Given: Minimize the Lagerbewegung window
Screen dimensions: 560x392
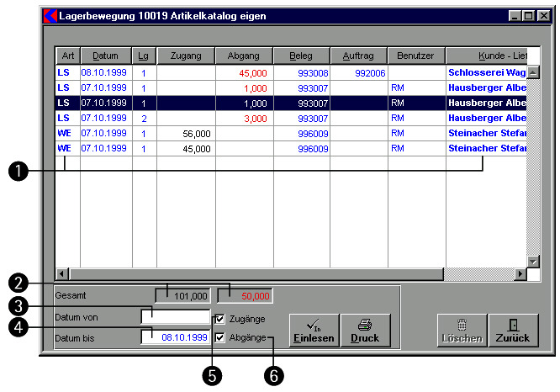Looking at the screenshot, I should 515,16.
